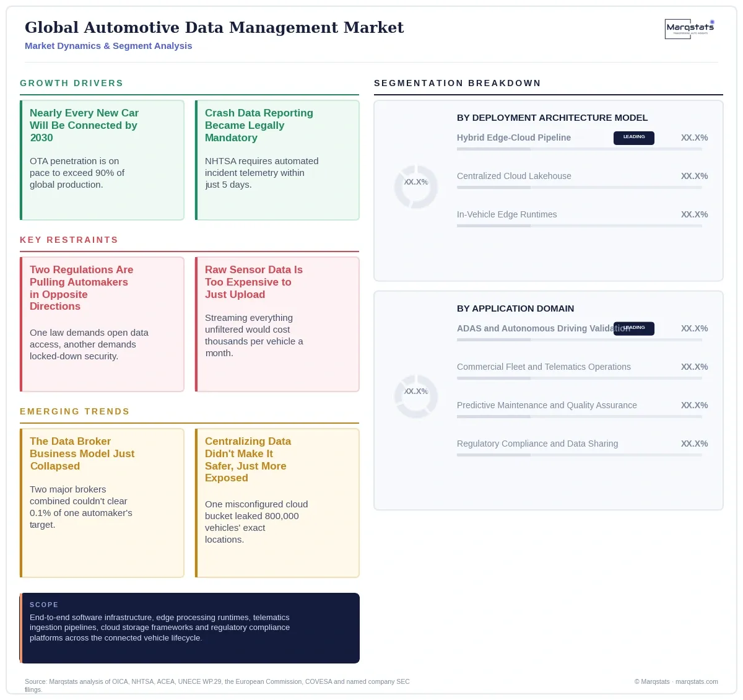
Task: Click the Commercial Fleet and Telematics progress bar
Action: click(580, 378)
